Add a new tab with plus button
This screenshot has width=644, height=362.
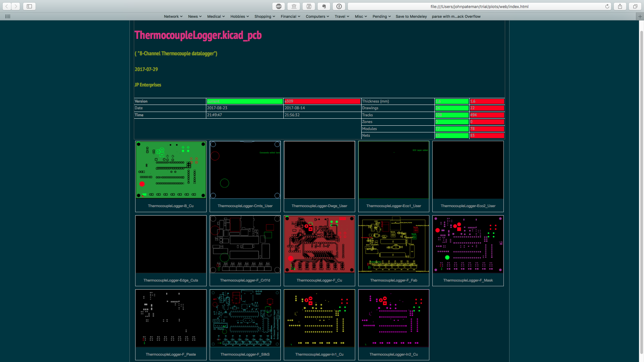(640, 16)
